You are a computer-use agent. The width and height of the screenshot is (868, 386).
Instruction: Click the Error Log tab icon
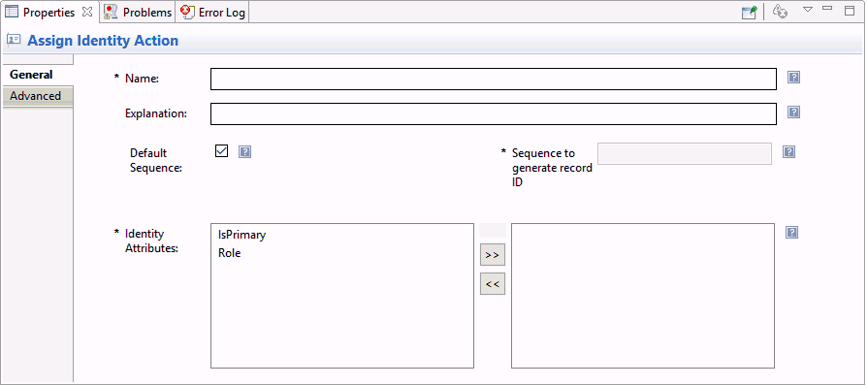pos(188,12)
